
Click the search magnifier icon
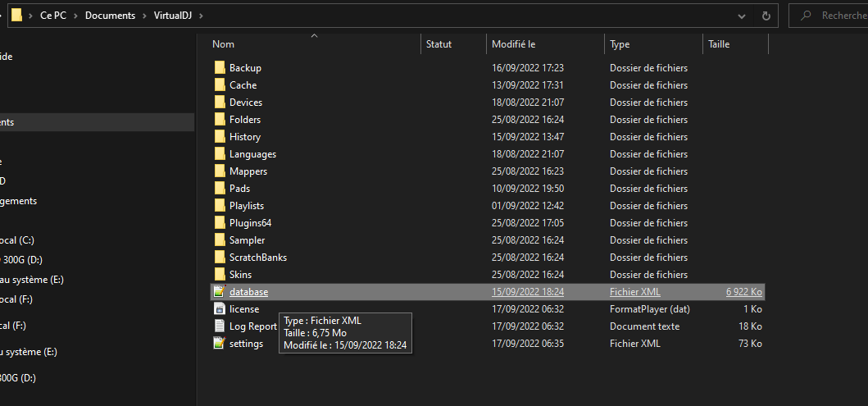click(806, 16)
